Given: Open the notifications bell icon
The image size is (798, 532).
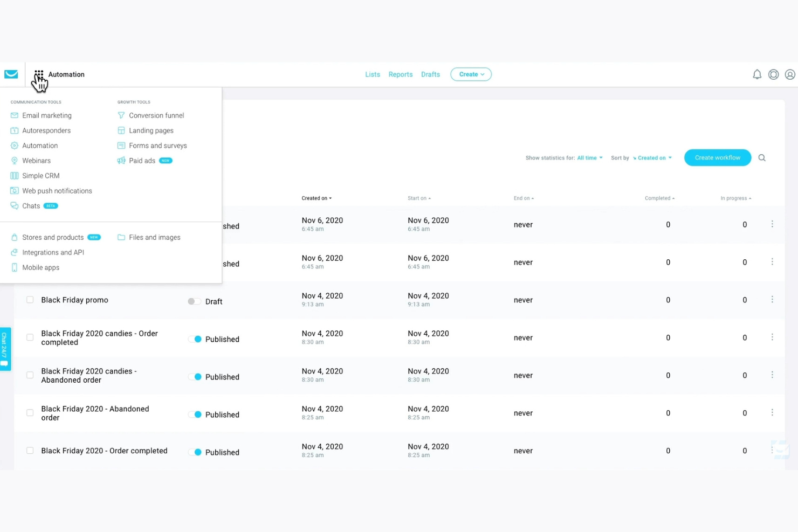Looking at the screenshot, I should [x=757, y=74].
